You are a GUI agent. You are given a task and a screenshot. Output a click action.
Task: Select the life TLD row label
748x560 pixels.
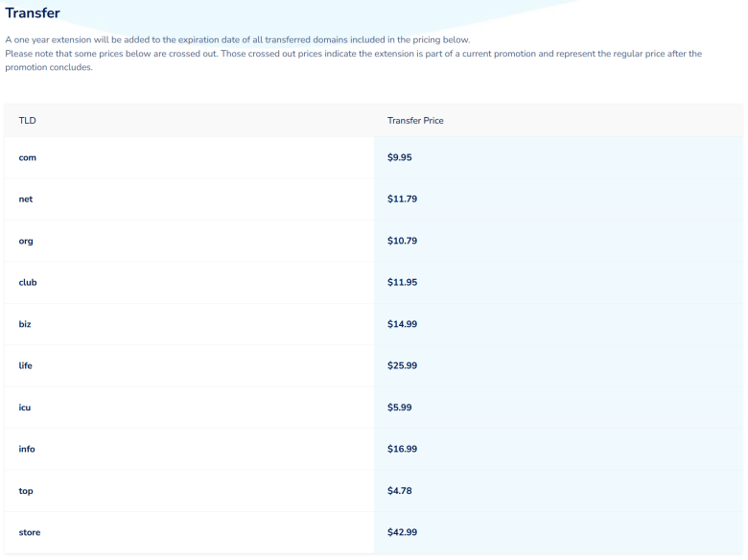pos(26,366)
